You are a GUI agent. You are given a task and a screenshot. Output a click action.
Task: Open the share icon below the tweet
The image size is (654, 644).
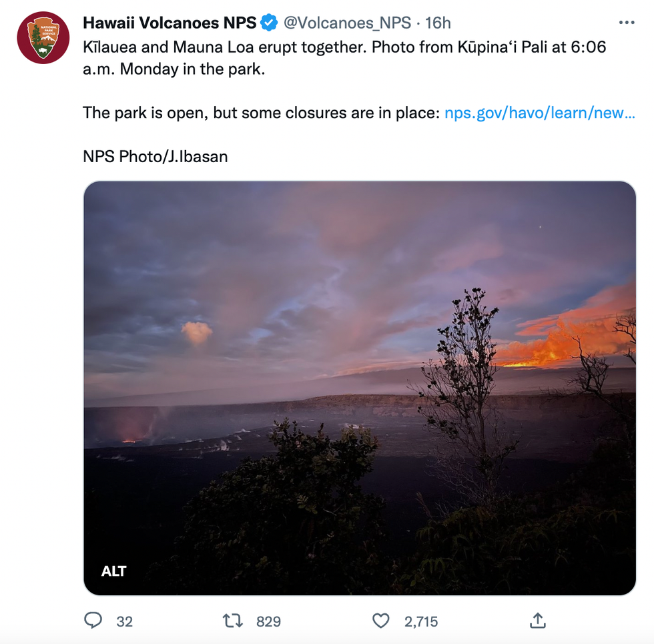click(537, 621)
